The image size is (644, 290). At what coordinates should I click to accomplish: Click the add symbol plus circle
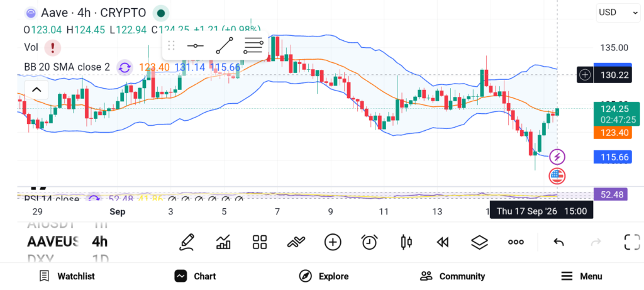tap(333, 242)
